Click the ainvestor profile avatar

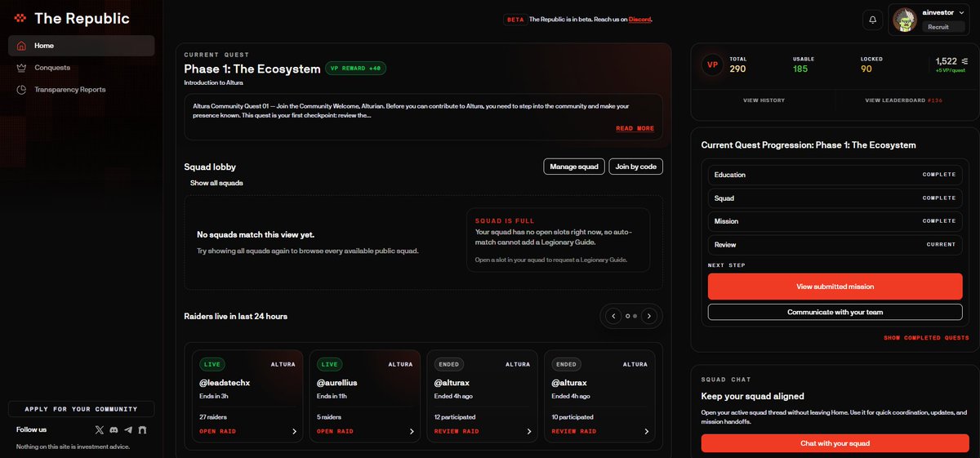tap(904, 20)
